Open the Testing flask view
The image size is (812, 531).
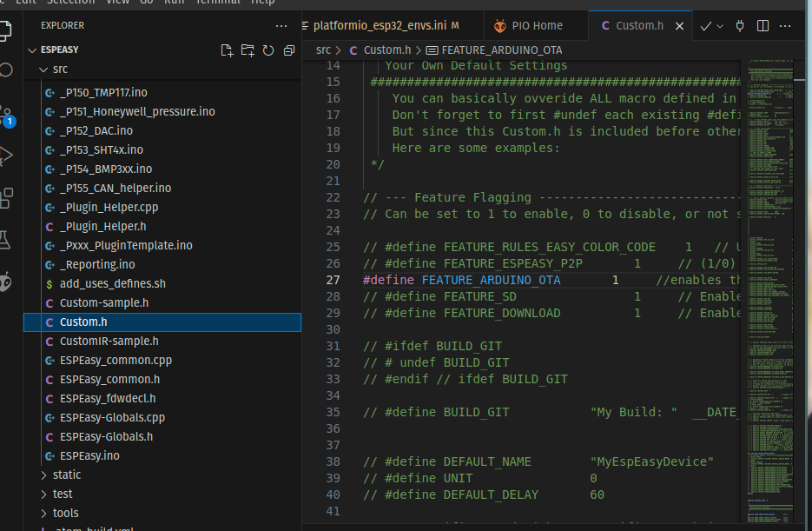[x=4, y=241]
